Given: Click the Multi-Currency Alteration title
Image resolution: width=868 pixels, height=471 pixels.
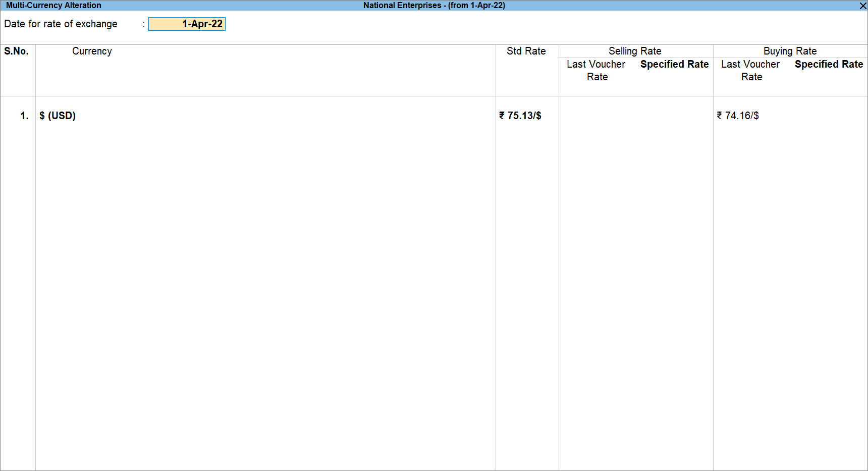Looking at the screenshot, I should coord(53,6).
